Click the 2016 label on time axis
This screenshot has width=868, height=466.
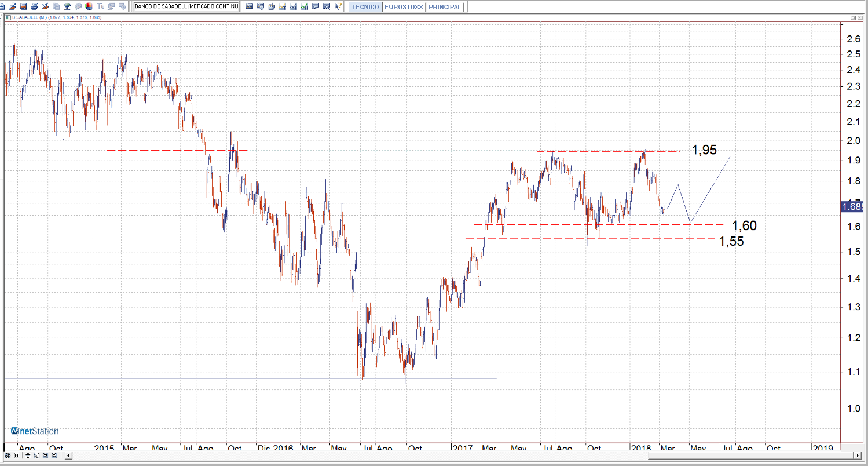pos(283,449)
